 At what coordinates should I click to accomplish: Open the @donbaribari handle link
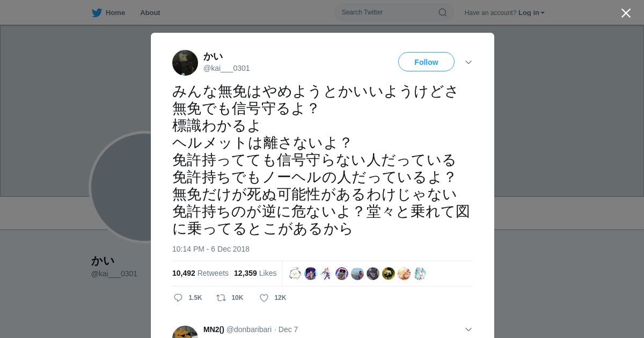click(249, 329)
